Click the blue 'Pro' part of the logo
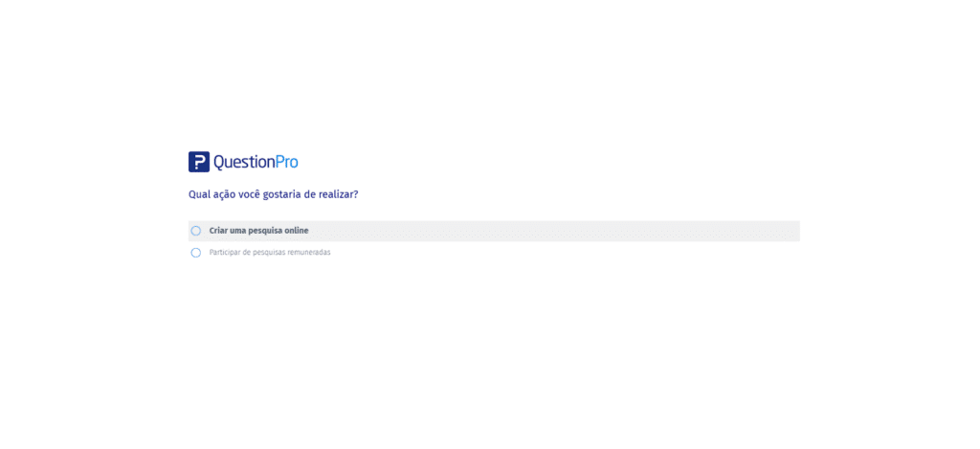The image size is (980, 449). pyautogui.click(x=287, y=163)
